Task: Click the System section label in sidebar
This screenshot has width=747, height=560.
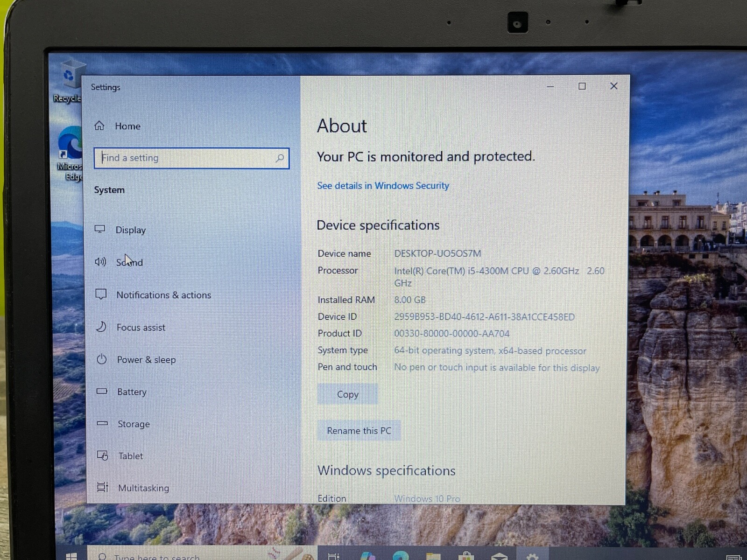Action: click(109, 190)
